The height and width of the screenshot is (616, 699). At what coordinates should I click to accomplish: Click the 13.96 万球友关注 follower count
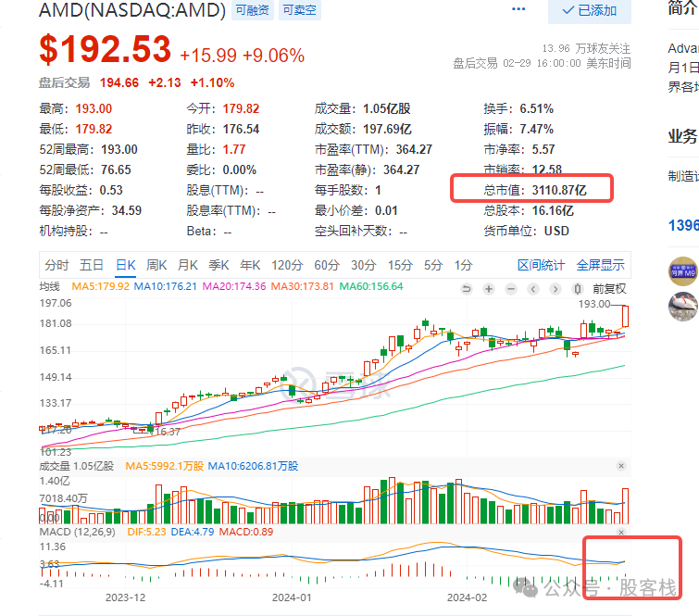tap(586, 48)
